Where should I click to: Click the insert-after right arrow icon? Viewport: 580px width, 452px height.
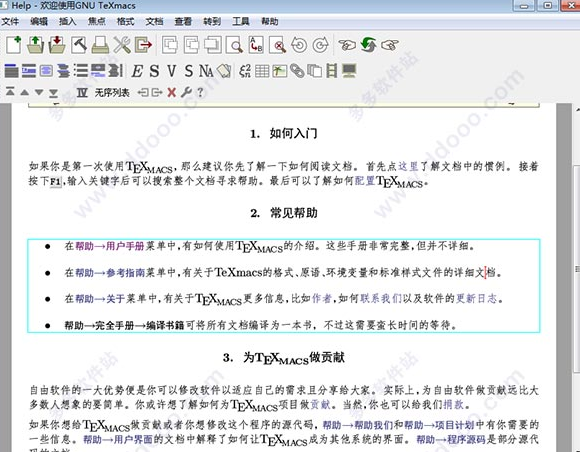pyautogui.click(x=157, y=92)
